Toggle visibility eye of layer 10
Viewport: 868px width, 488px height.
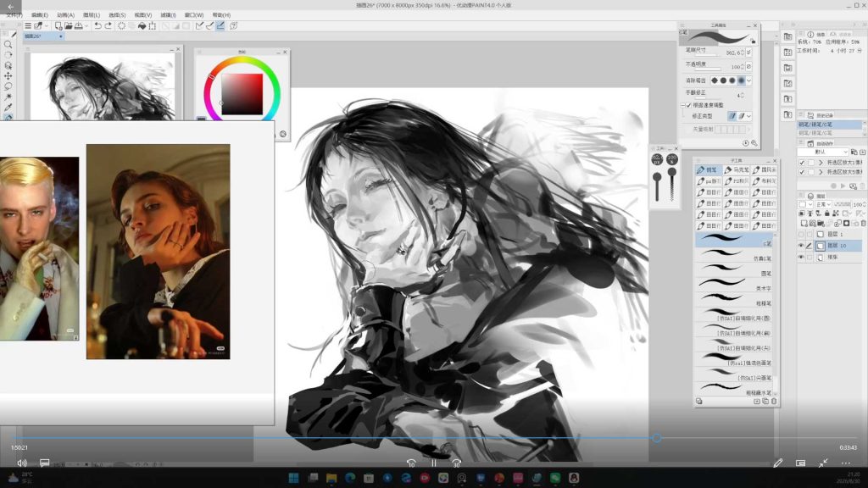click(801, 246)
